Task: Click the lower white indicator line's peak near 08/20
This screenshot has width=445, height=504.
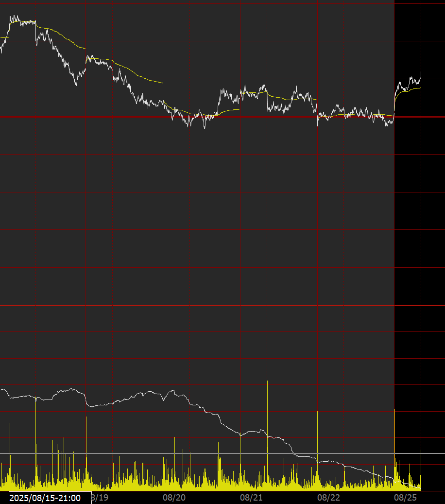Action: pos(172,390)
